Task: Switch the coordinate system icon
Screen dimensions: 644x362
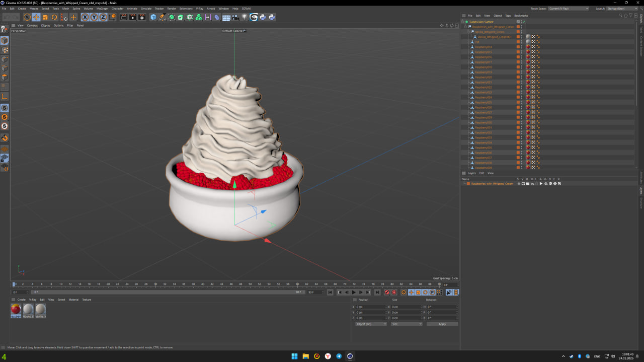Action: click(x=113, y=17)
